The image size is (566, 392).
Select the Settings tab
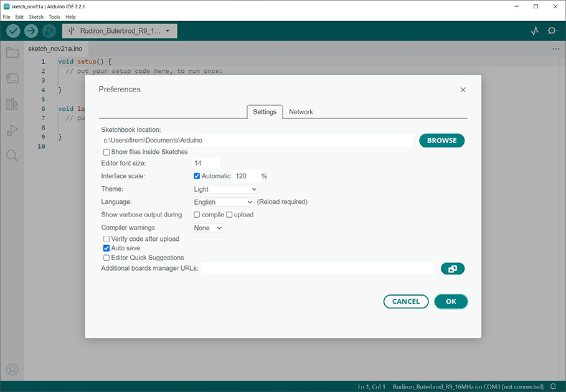click(x=265, y=112)
